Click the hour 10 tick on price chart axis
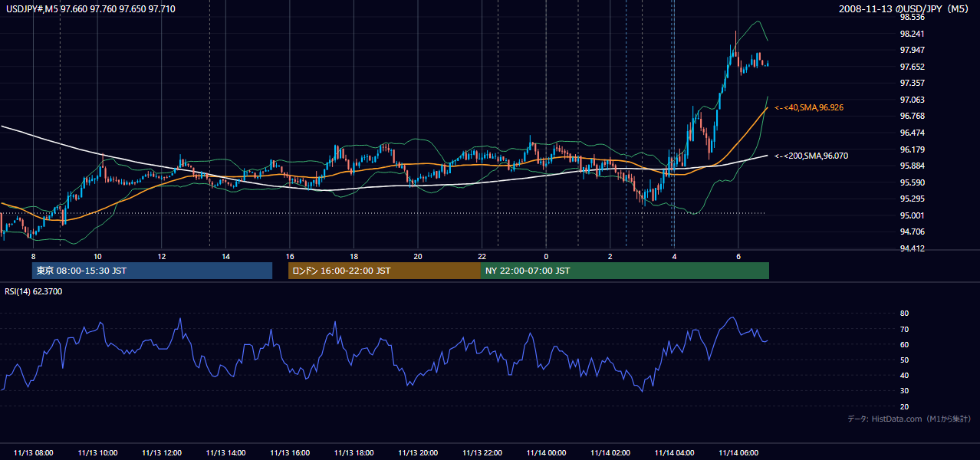Screen dimensions: 980x460 coord(97,255)
